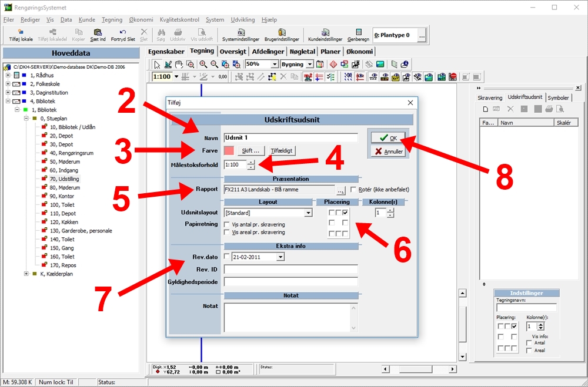Click the yellow node-edit icon in drawing toolbar
The height and width of the screenshot is (387, 588).
272,77
